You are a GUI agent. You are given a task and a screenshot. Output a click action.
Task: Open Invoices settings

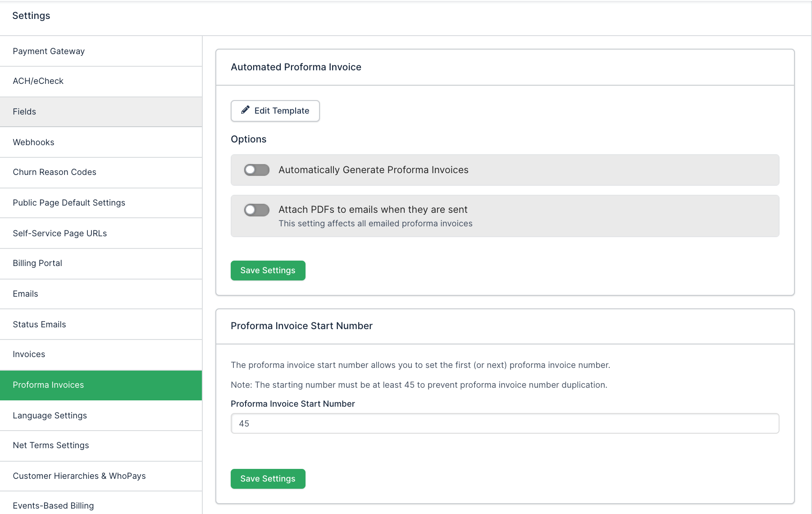[x=29, y=354]
